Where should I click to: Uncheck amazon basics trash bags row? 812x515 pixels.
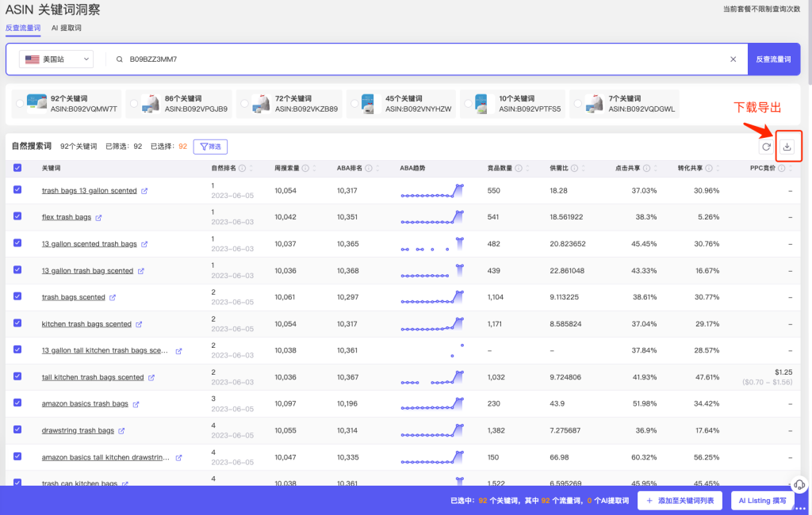tap(17, 402)
